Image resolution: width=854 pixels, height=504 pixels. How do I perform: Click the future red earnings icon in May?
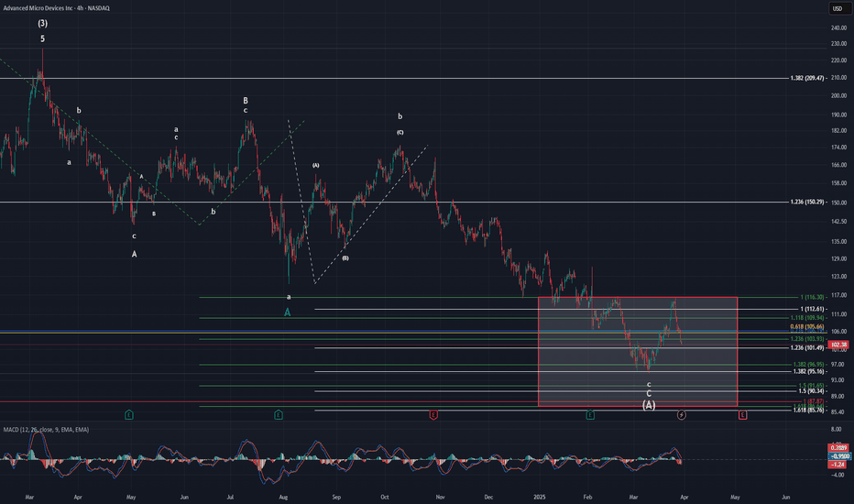tap(742, 415)
